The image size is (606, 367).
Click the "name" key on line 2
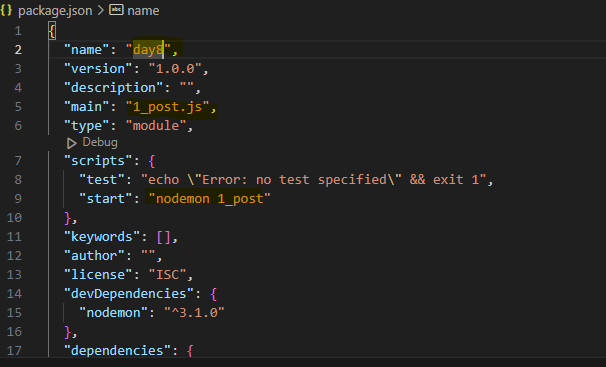click(x=87, y=49)
